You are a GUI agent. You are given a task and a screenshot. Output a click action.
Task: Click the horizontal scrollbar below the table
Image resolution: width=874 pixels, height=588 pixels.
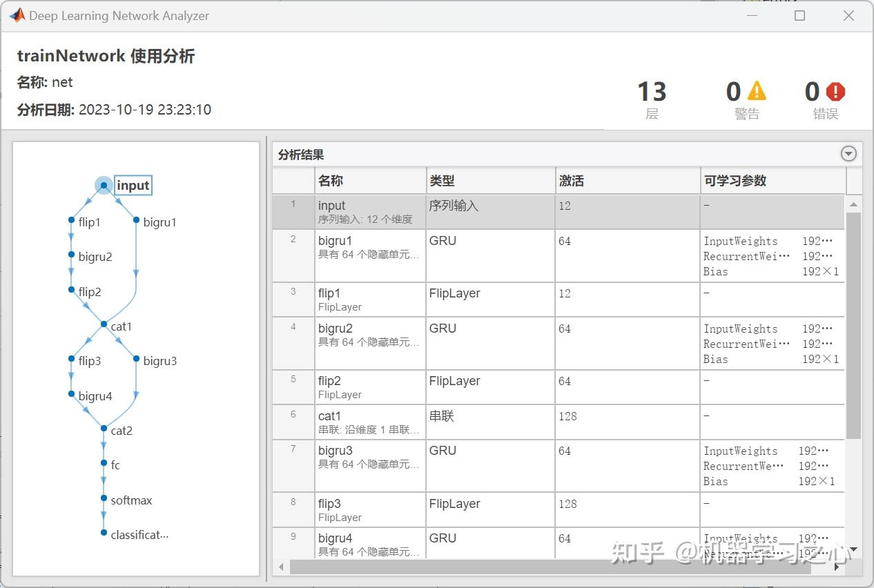(x=552, y=567)
